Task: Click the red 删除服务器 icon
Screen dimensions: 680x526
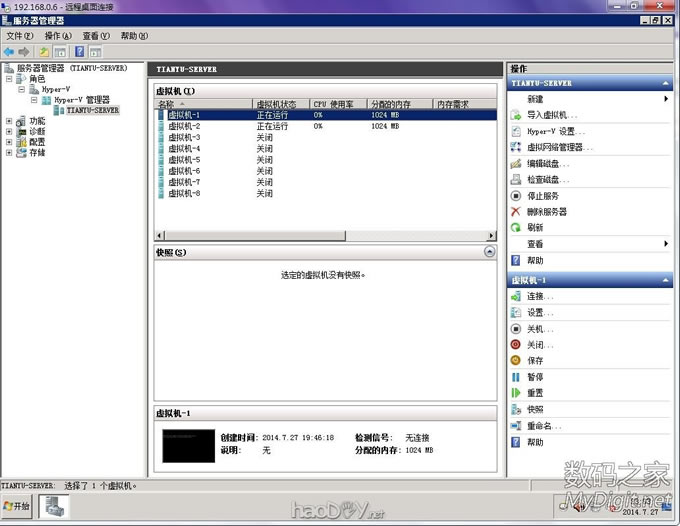Action: tap(516, 212)
